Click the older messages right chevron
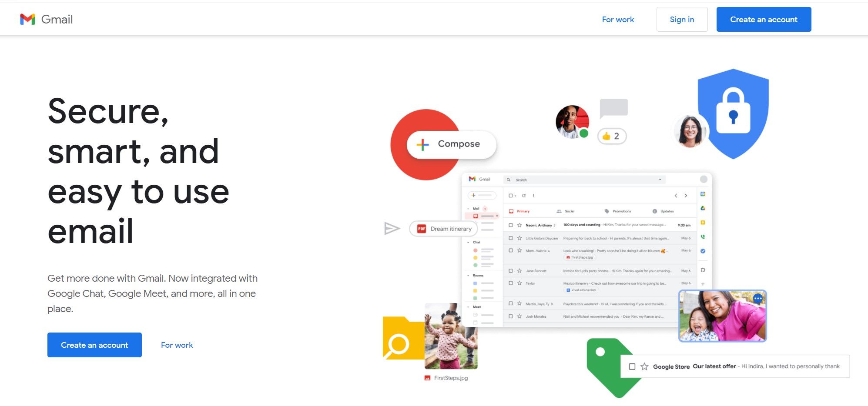This screenshot has width=868, height=406. 686,196
